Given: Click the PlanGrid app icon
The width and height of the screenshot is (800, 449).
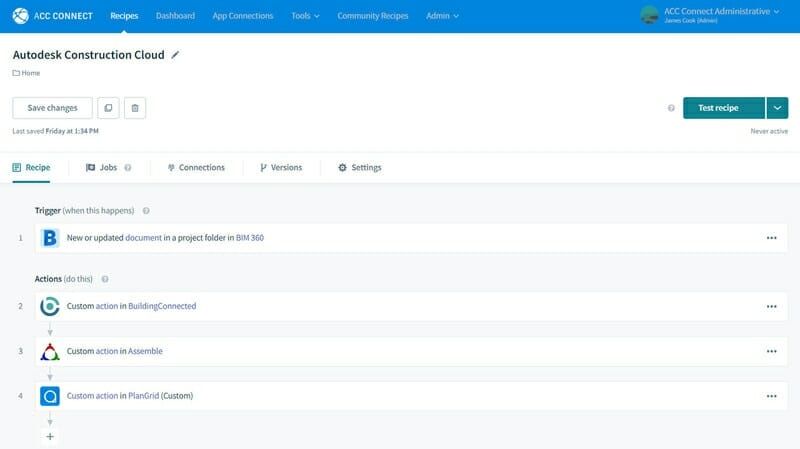Looking at the screenshot, I should tap(50, 396).
